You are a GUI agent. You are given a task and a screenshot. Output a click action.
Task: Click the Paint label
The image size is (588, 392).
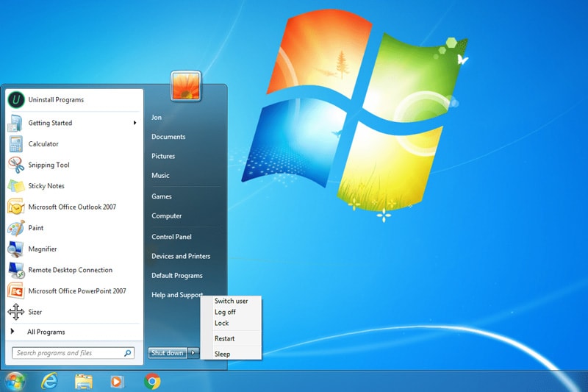click(35, 228)
